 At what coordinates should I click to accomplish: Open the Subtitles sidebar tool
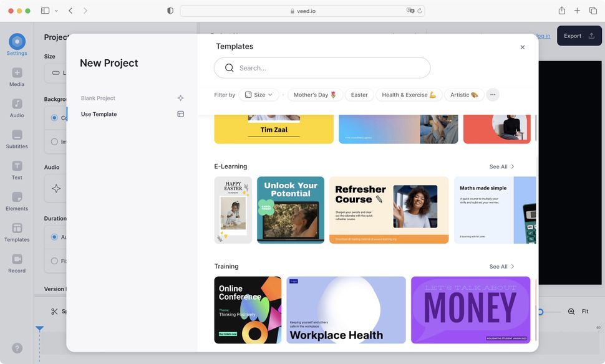[x=17, y=140]
